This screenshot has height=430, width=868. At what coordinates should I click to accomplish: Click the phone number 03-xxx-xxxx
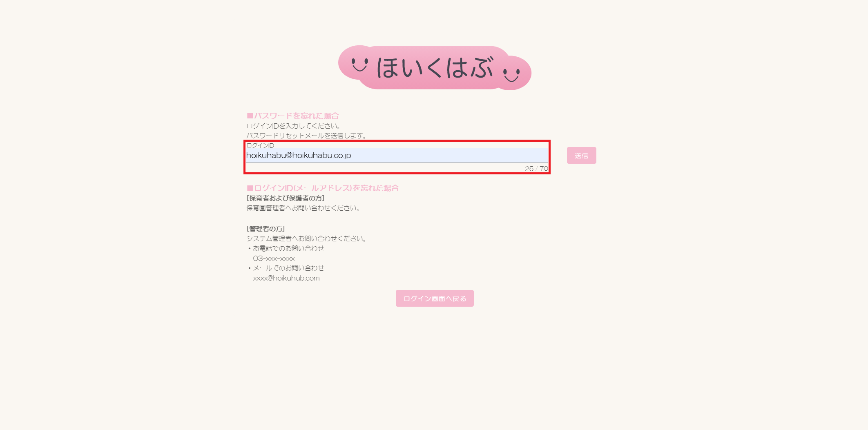pos(274,258)
